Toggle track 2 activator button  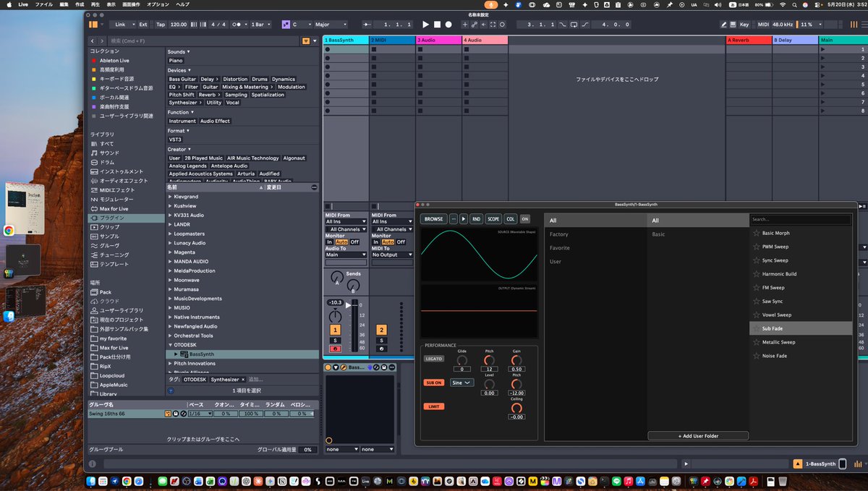click(x=381, y=330)
